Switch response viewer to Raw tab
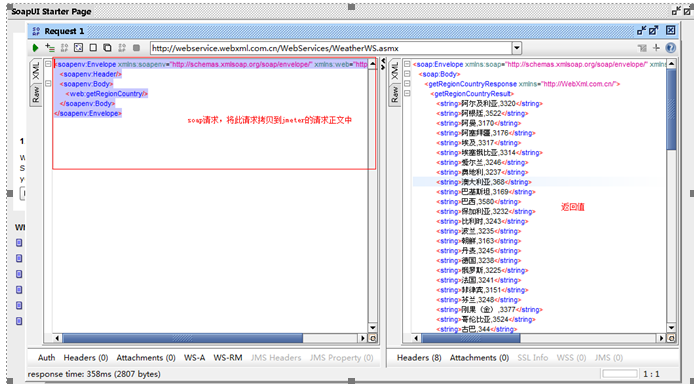Viewport: 694px width, 384px height. [395, 94]
